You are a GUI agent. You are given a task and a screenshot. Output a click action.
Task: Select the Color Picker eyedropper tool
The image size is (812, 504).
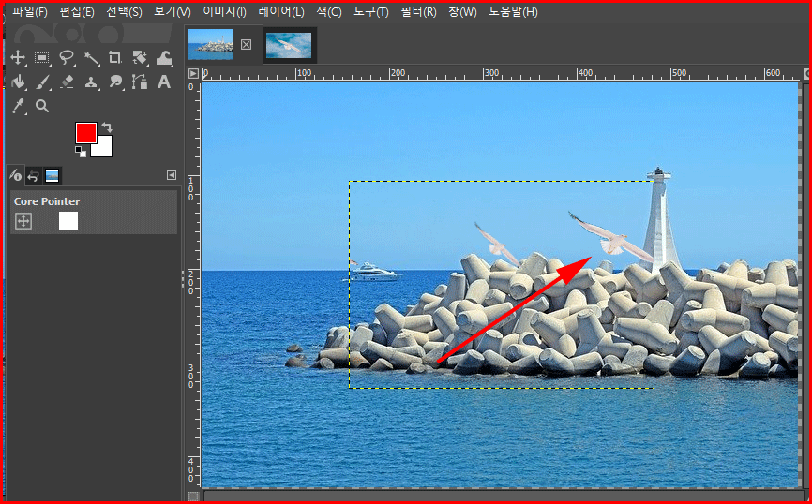(18, 106)
